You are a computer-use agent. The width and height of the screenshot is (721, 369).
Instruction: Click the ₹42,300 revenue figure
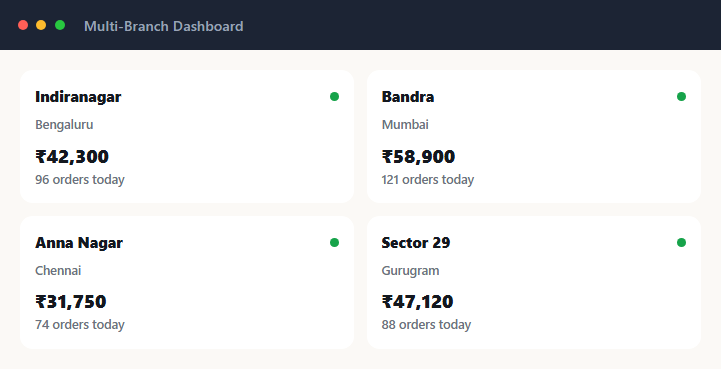click(x=72, y=157)
